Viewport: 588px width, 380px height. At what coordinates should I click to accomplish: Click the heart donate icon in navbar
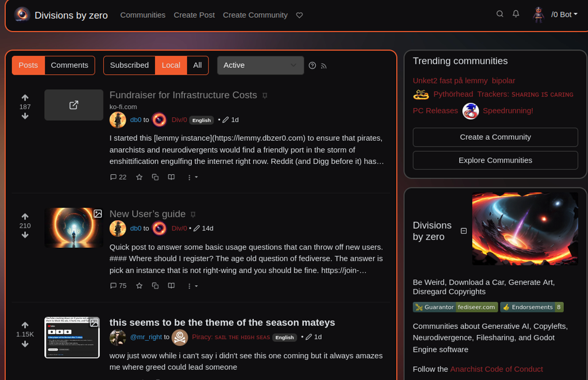pyautogui.click(x=299, y=16)
